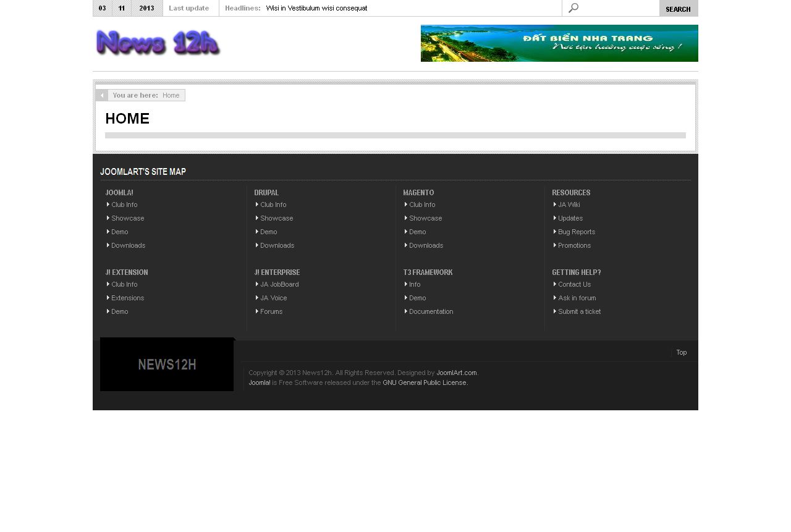Click the J! ENTERPRISE column heading
The height and width of the screenshot is (532, 791).
(277, 272)
